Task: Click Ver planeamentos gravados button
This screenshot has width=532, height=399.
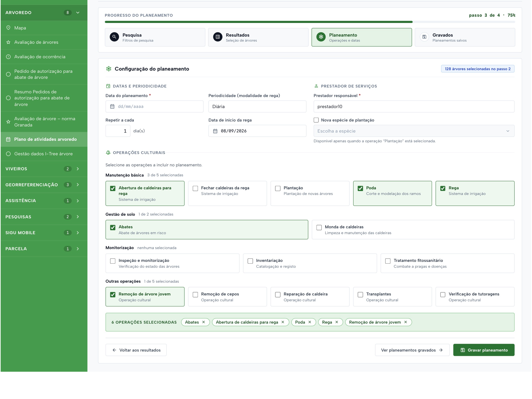Action: (412, 350)
